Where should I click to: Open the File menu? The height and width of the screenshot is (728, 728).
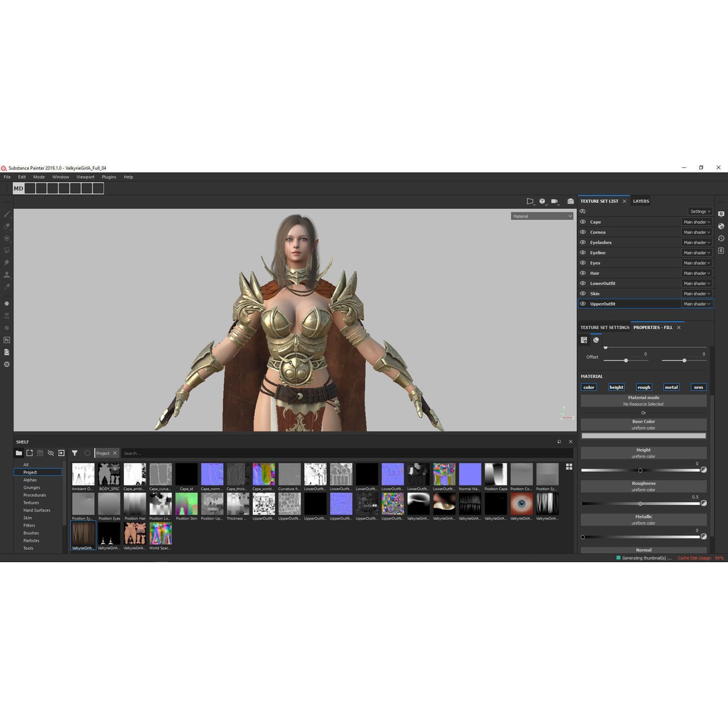click(7, 177)
